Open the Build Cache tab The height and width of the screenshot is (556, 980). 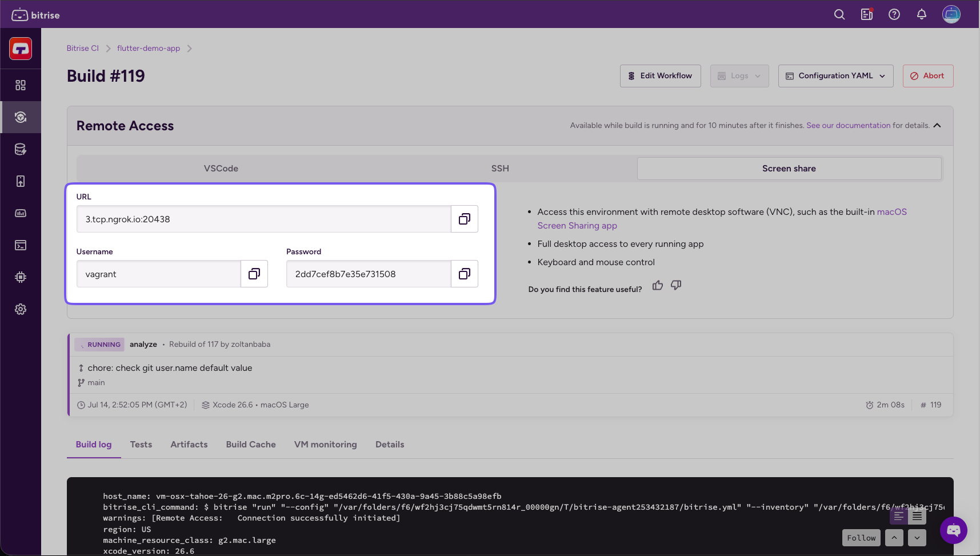point(251,445)
